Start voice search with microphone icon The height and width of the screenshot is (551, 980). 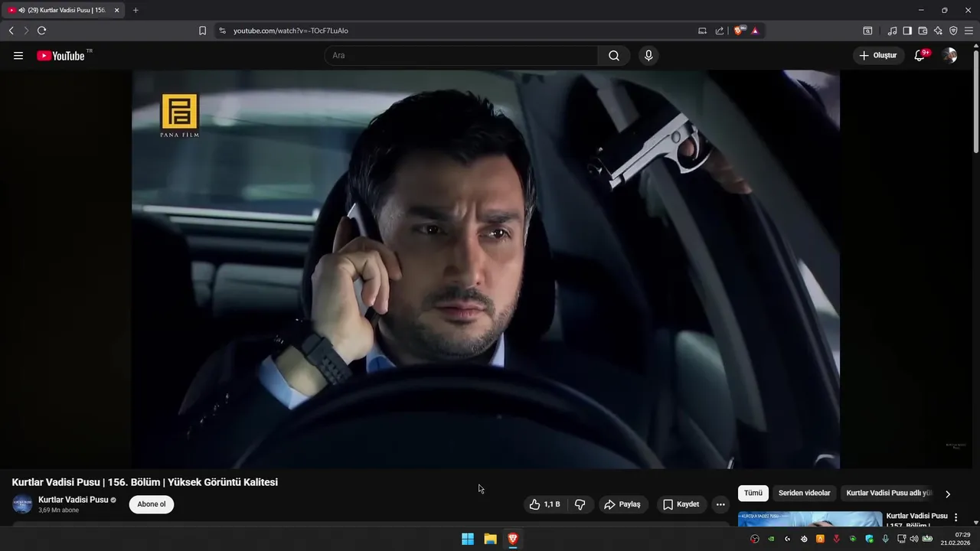tap(648, 55)
